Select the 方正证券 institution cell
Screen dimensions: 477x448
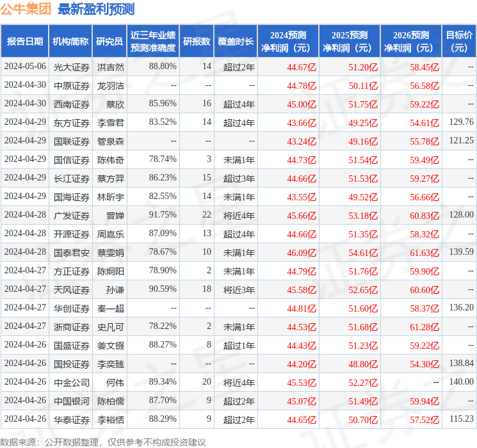[x=72, y=271]
